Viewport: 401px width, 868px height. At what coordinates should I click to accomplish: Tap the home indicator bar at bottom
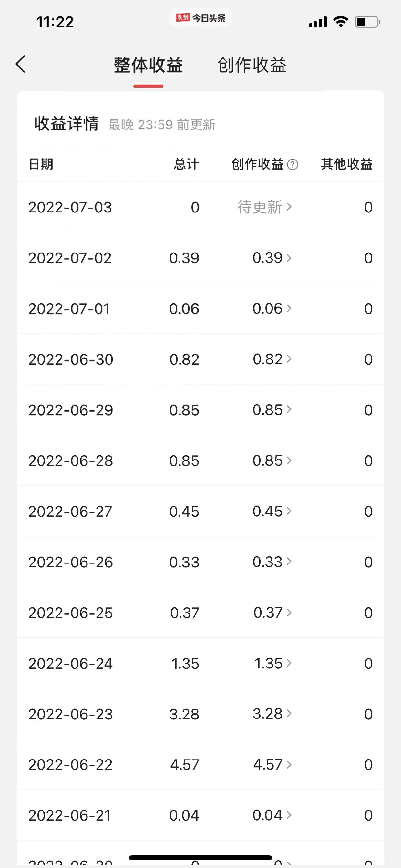coord(200,858)
